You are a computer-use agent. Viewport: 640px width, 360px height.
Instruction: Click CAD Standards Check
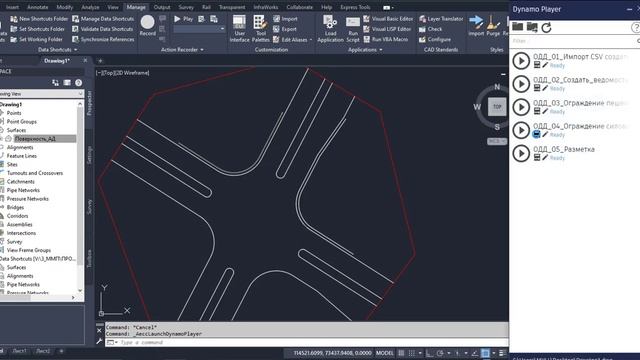pyautogui.click(x=431, y=29)
